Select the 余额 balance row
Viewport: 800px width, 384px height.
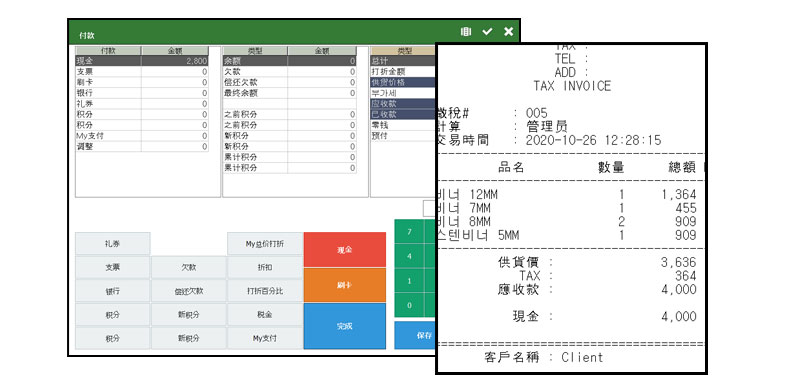[x=289, y=61]
